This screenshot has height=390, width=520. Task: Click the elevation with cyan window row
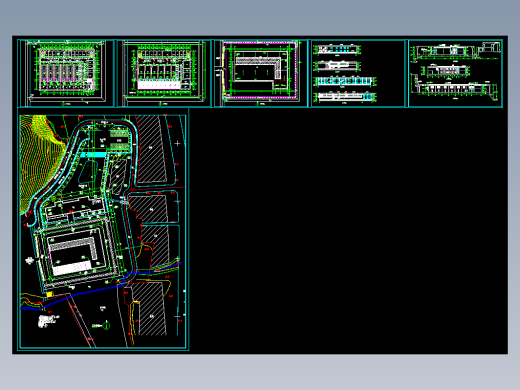click(345, 81)
